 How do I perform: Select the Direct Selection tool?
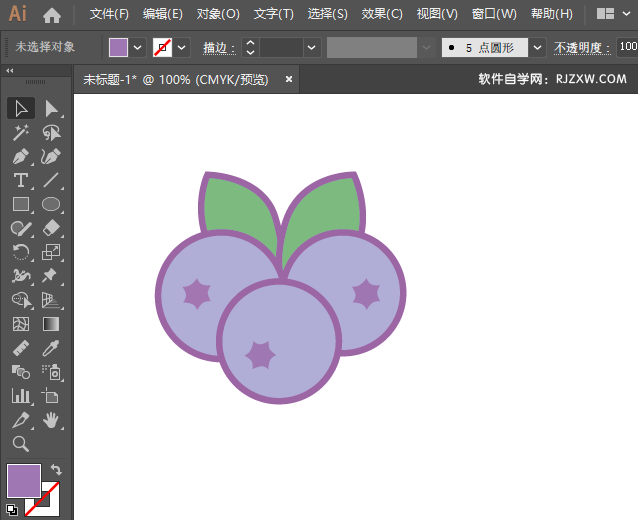pos(51,108)
